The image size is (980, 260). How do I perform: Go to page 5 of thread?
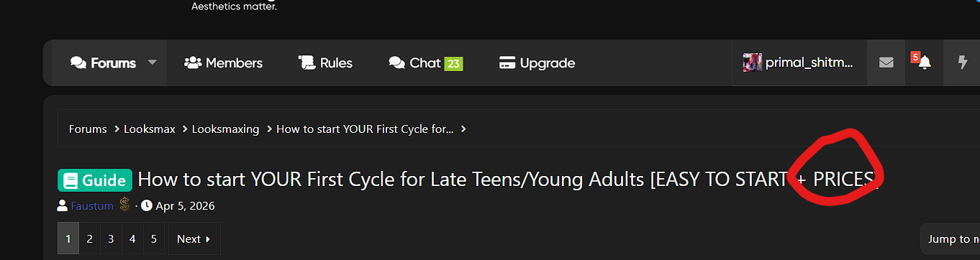pyautogui.click(x=154, y=238)
